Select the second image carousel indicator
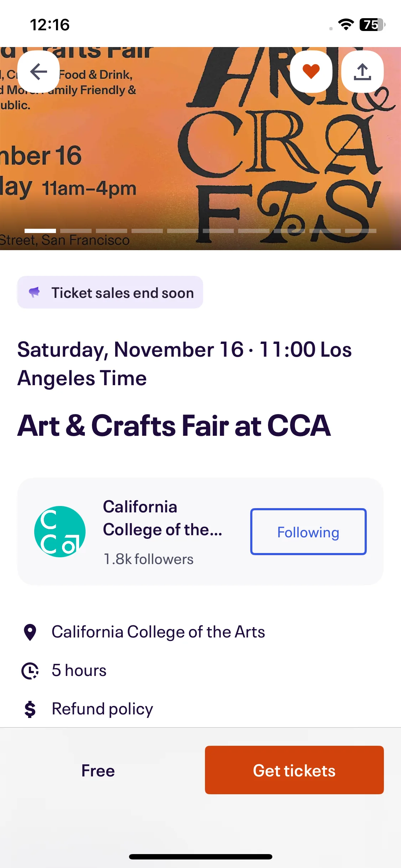The height and width of the screenshot is (868, 401). [x=76, y=231]
